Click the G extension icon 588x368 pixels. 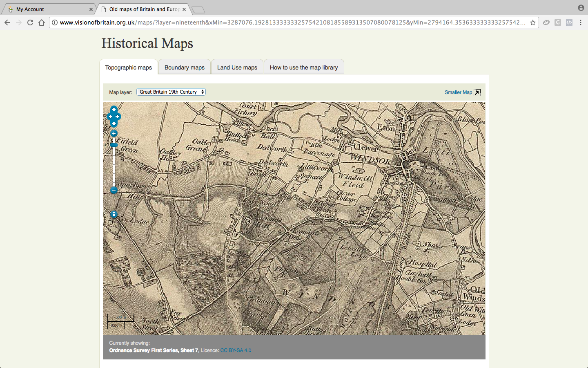coord(558,22)
